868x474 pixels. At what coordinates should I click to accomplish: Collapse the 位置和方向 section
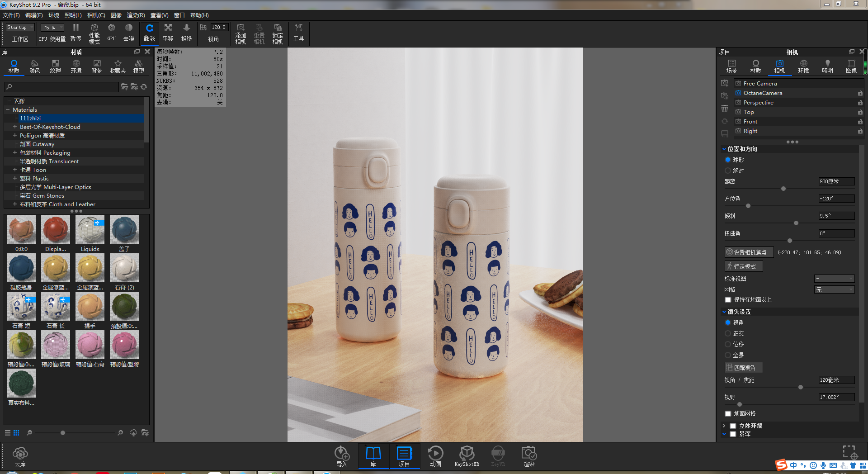pyautogui.click(x=724, y=148)
